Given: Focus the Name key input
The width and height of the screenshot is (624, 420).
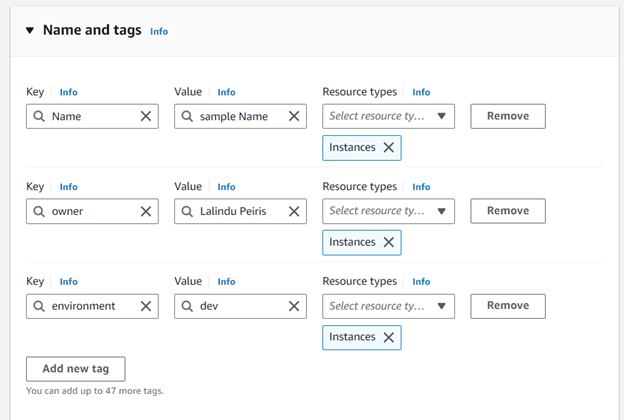Looking at the screenshot, I should [92, 116].
